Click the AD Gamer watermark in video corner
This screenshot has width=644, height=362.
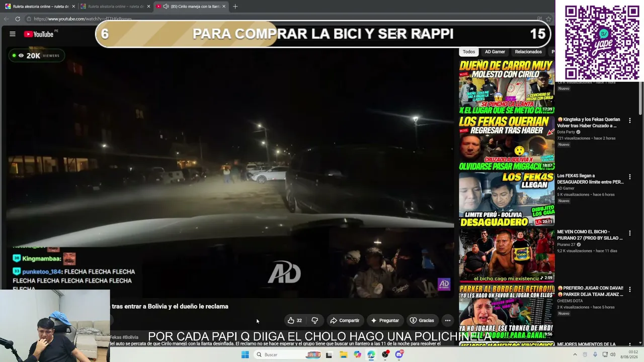pos(444,285)
